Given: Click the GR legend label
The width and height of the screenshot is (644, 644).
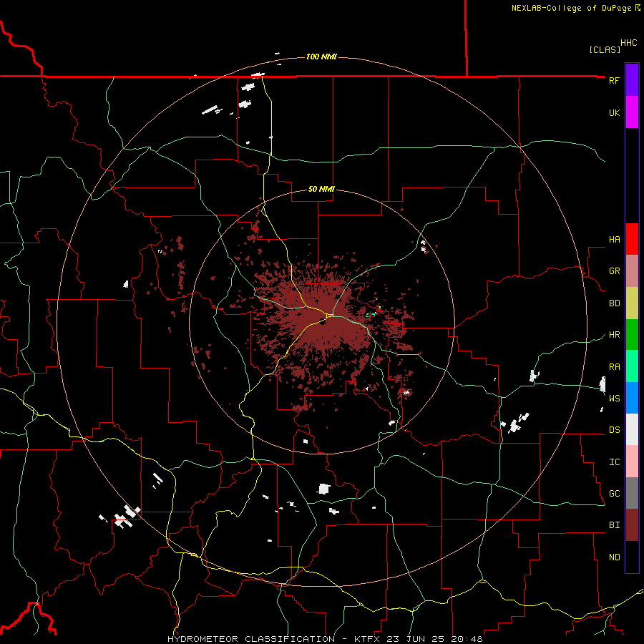Looking at the screenshot, I should [614, 271].
